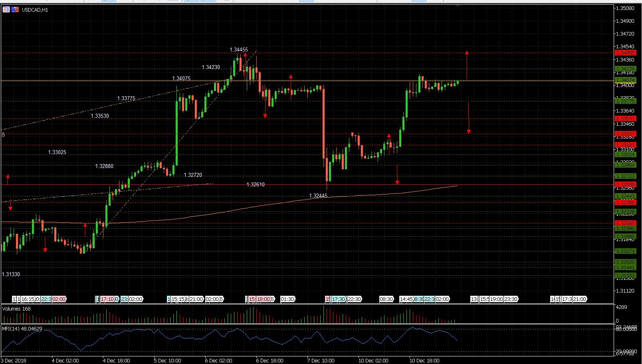
Task: Click the pink 18:00 event marker
Action: point(264,299)
